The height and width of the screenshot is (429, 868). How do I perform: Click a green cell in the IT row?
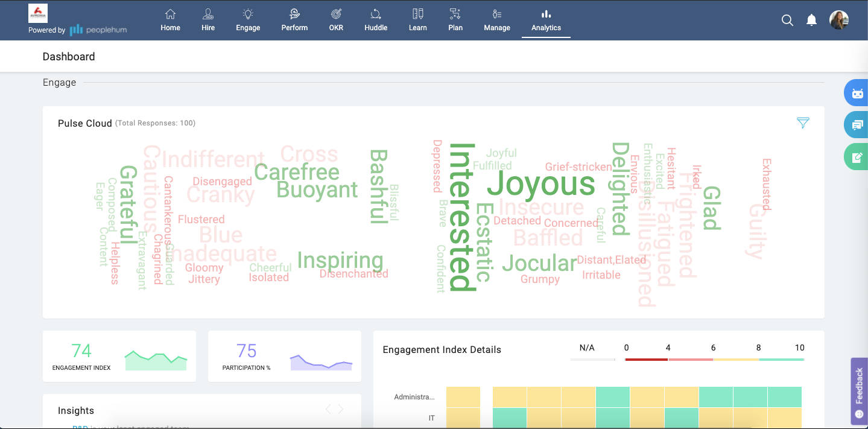[510, 418]
